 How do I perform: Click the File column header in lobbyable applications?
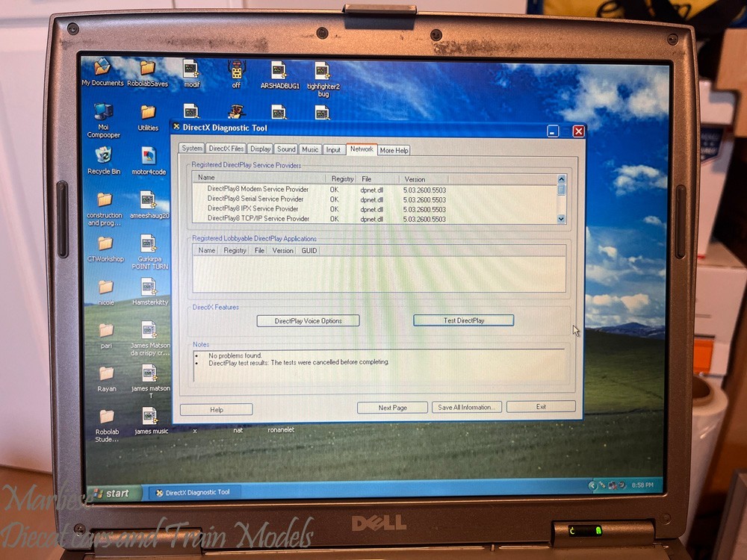(x=259, y=250)
